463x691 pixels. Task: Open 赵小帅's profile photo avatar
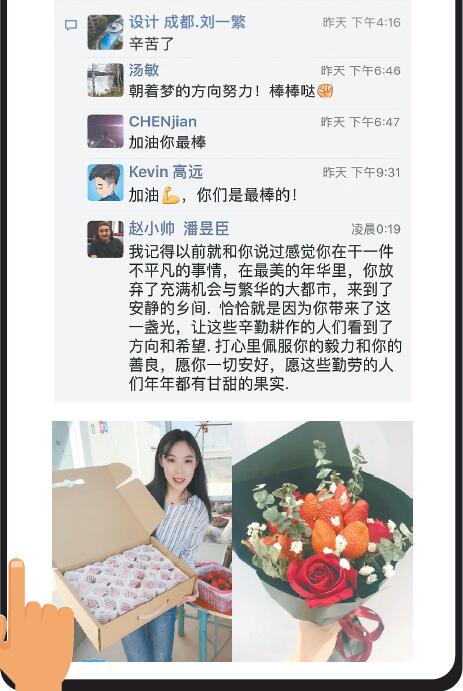click(x=105, y=239)
